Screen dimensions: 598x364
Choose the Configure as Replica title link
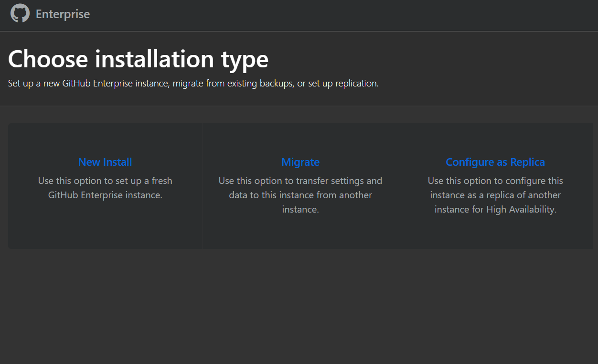pyautogui.click(x=495, y=162)
